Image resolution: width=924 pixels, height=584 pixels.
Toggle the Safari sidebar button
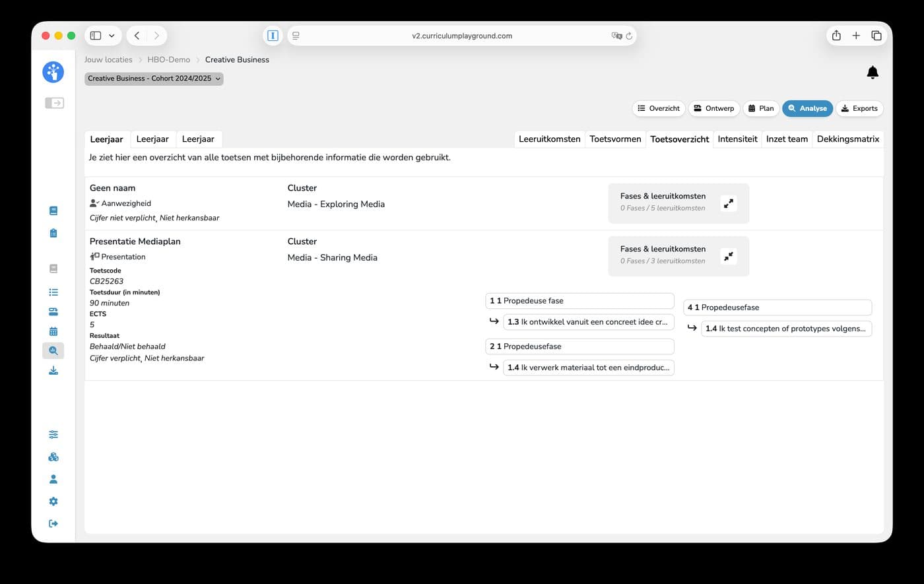tap(96, 36)
